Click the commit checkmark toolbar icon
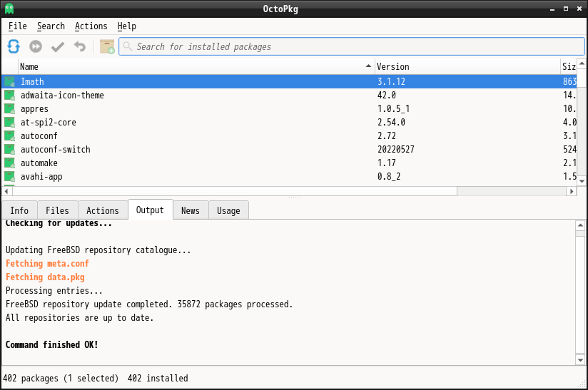Screen dimensions: 588x390 coord(58,46)
